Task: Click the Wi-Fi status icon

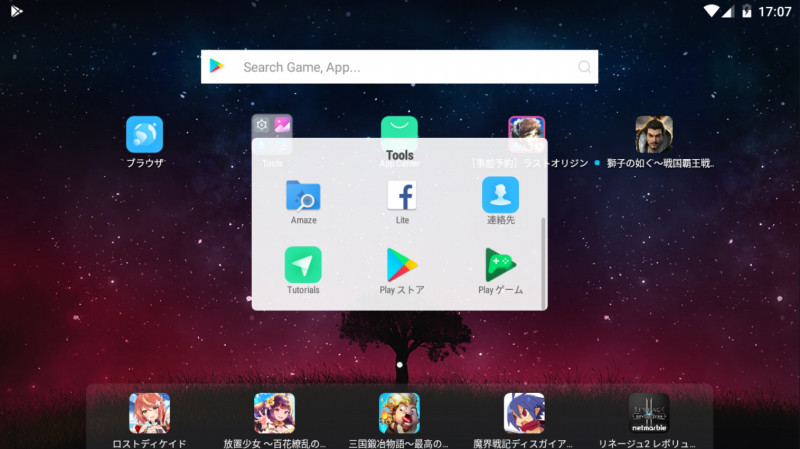Action: click(x=711, y=11)
